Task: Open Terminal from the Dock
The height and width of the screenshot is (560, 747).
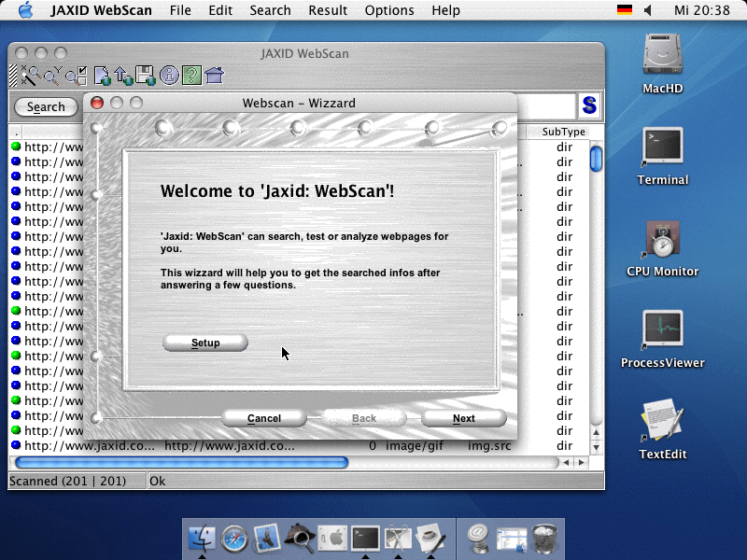Action: pos(365,539)
